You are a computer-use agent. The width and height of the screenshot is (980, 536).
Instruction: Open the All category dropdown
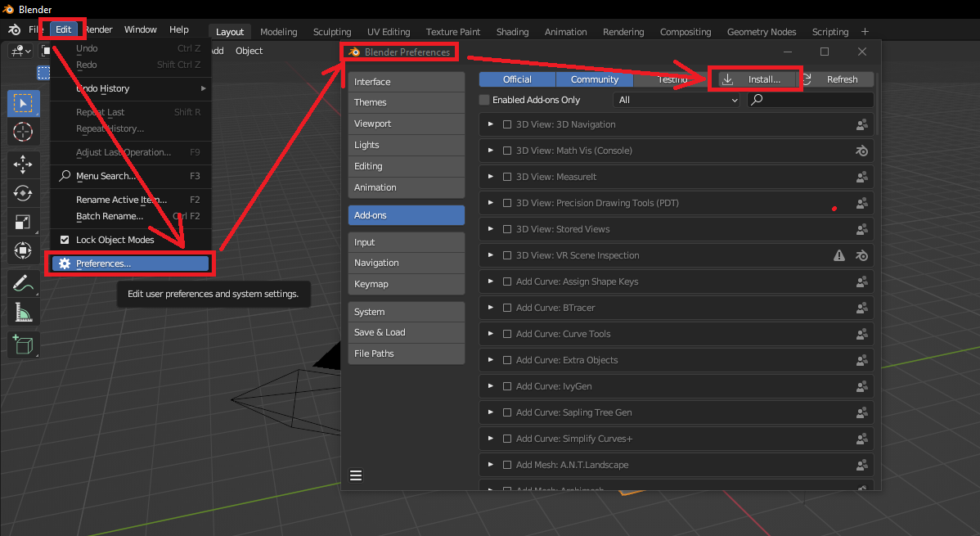[677, 100]
